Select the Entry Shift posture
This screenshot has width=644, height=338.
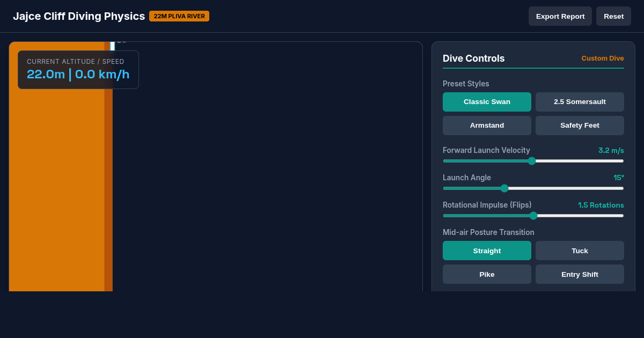(x=580, y=274)
